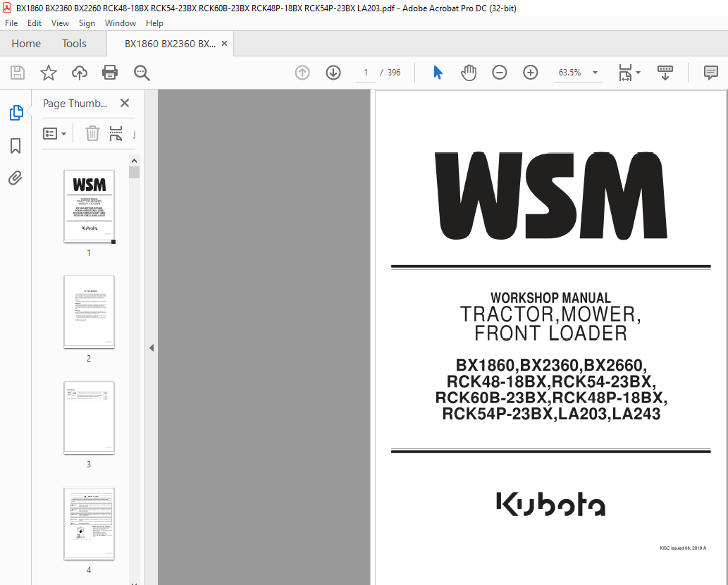Open the Bookmarks sidebar panel
Image resolution: width=728 pixels, height=585 pixels.
[x=16, y=146]
